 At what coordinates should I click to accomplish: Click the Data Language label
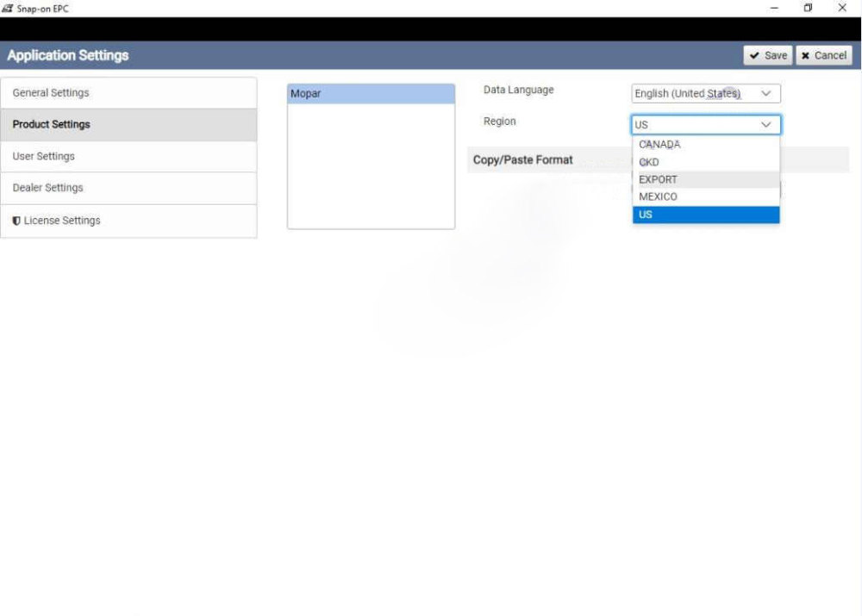(518, 90)
